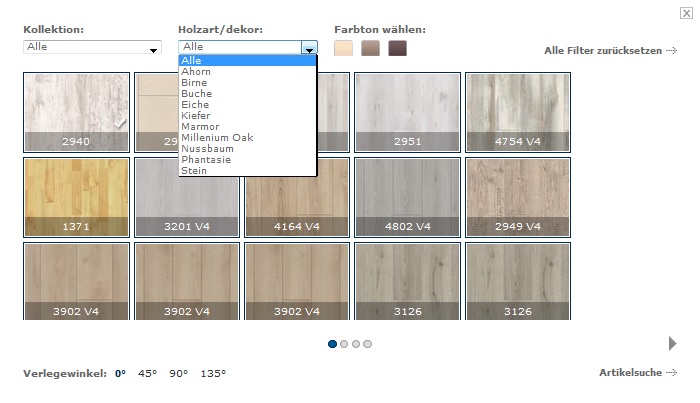Image resolution: width=700 pixels, height=403 pixels.
Task: Choose Ahorn wood type
Action: pyautogui.click(x=247, y=71)
